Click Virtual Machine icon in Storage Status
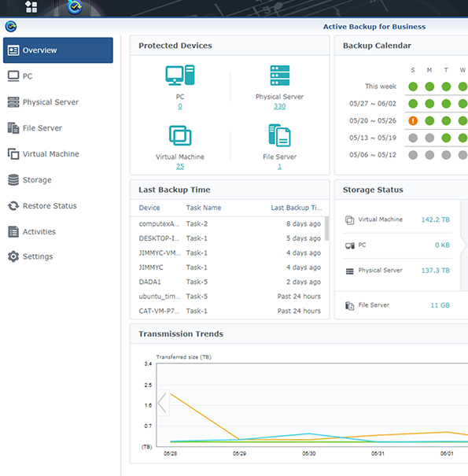 tap(350, 220)
